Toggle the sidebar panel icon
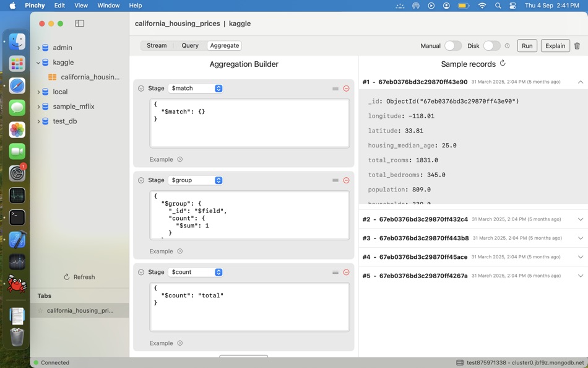The width and height of the screenshot is (588, 368). (x=80, y=24)
